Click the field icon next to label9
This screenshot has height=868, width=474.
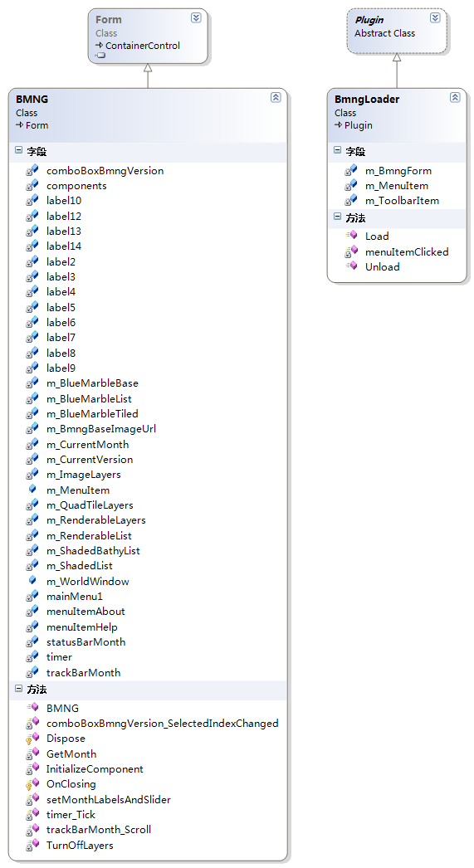[x=32, y=368]
